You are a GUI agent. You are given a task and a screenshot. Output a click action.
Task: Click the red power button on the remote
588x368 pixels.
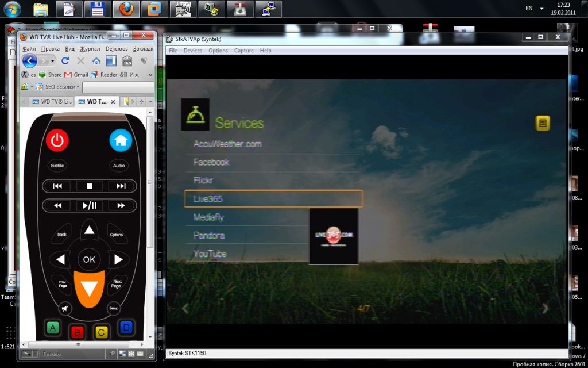[57, 140]
